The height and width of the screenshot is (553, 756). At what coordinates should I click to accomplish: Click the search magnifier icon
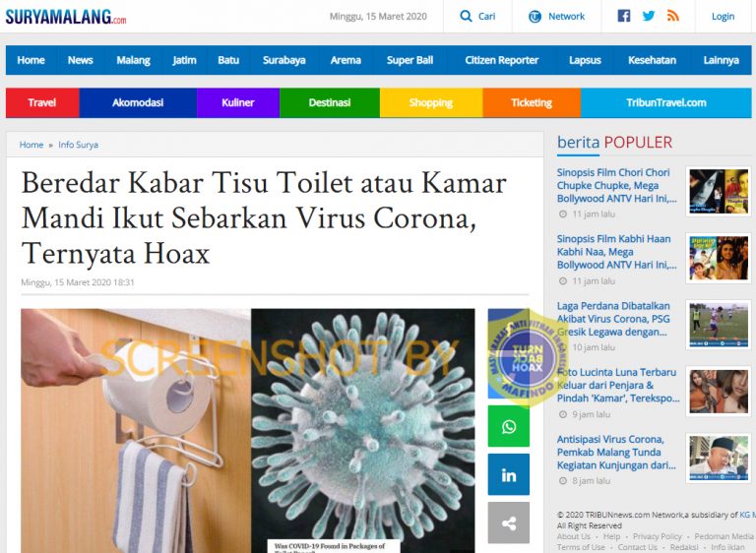pos(466,17)
